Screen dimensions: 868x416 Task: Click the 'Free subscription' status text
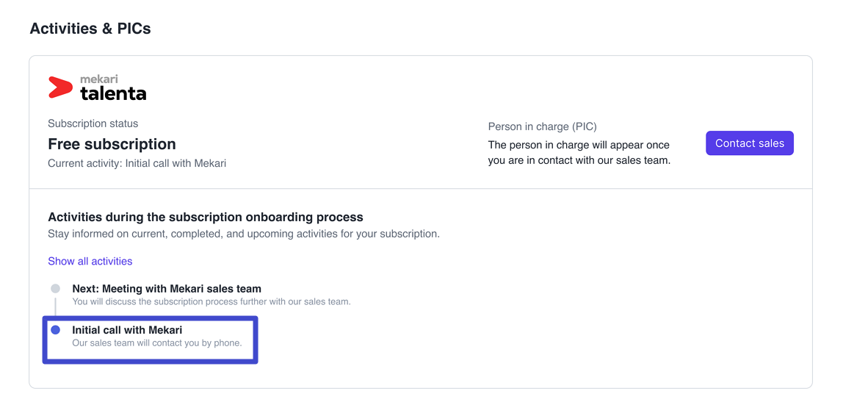tap(112, 144)
